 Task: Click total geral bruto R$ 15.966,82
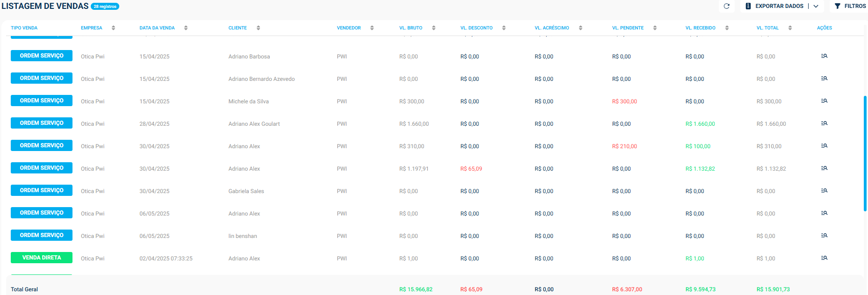(x=416, y=289)
